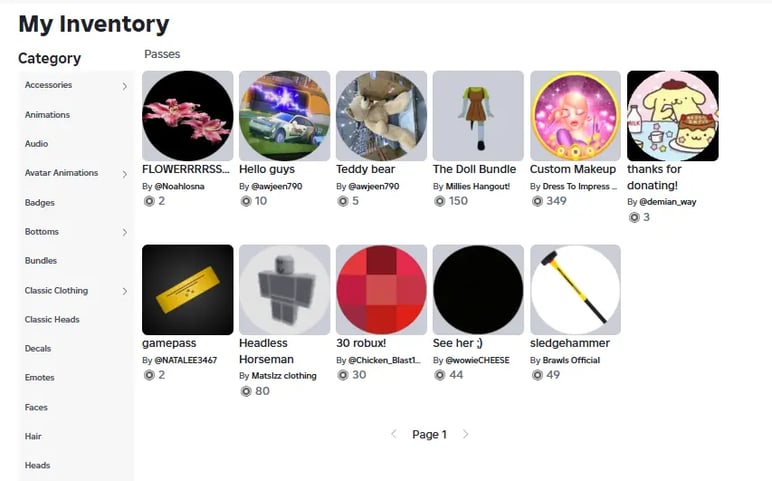Open the sledgehammer pass icon
772x481 pixels.
(x=576, y=289)
